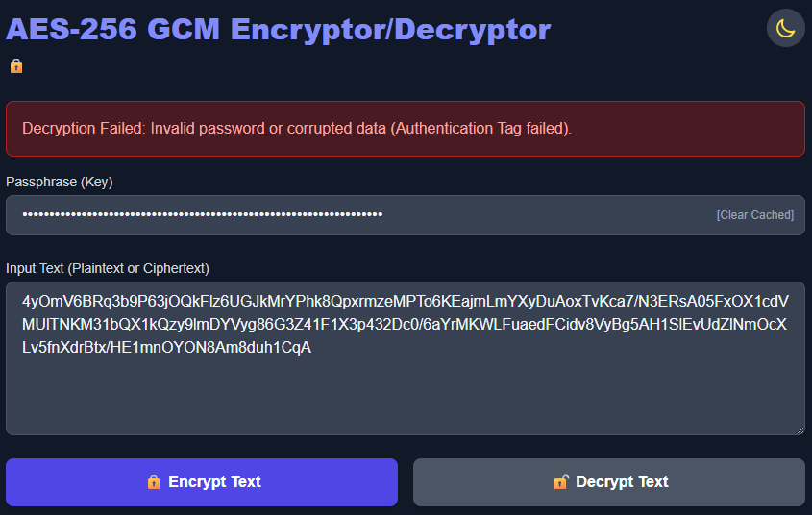The width and height of the screenshot is (812, 515).
Task: Place cursor at the end of ciphertext "duh1CqA"
Action: pyautogui.click(x=311, y=348)
